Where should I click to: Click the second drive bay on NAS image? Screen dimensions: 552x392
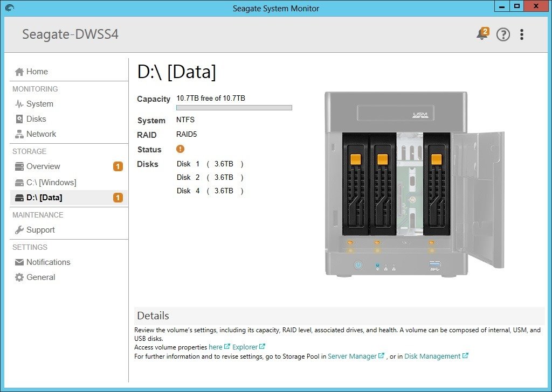click(383, 184)
